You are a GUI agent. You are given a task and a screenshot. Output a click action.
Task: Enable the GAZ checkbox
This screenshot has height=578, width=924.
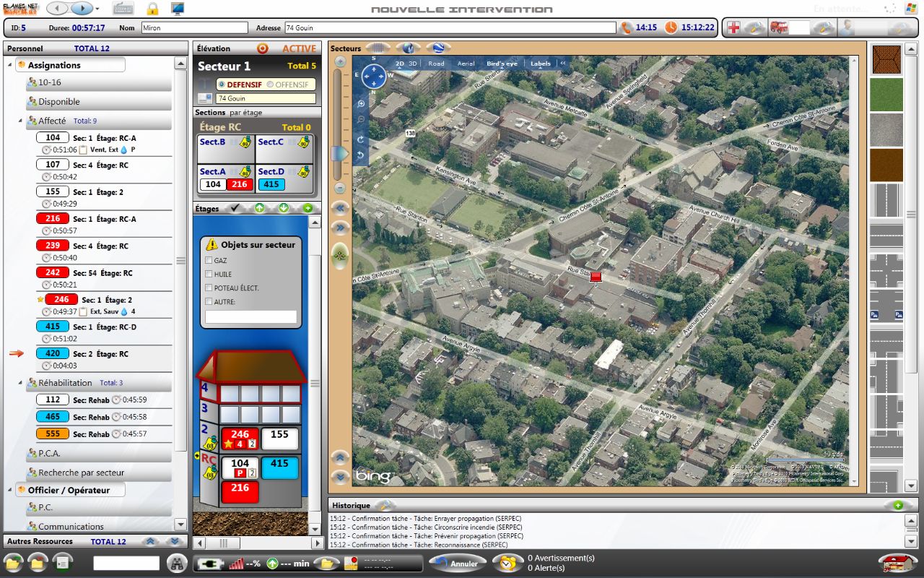(209, 260)
